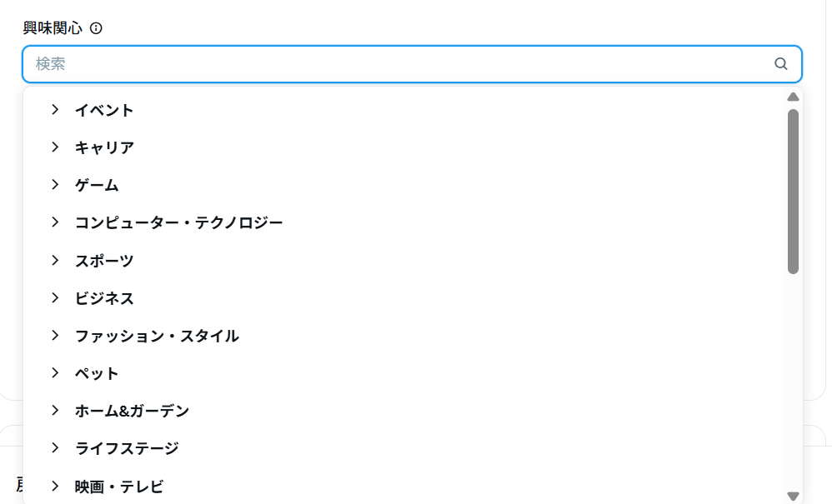Viewport: 832px width, 504px height.
Task: Expand the イベント category chevron
Action: [x=55, y=110]
